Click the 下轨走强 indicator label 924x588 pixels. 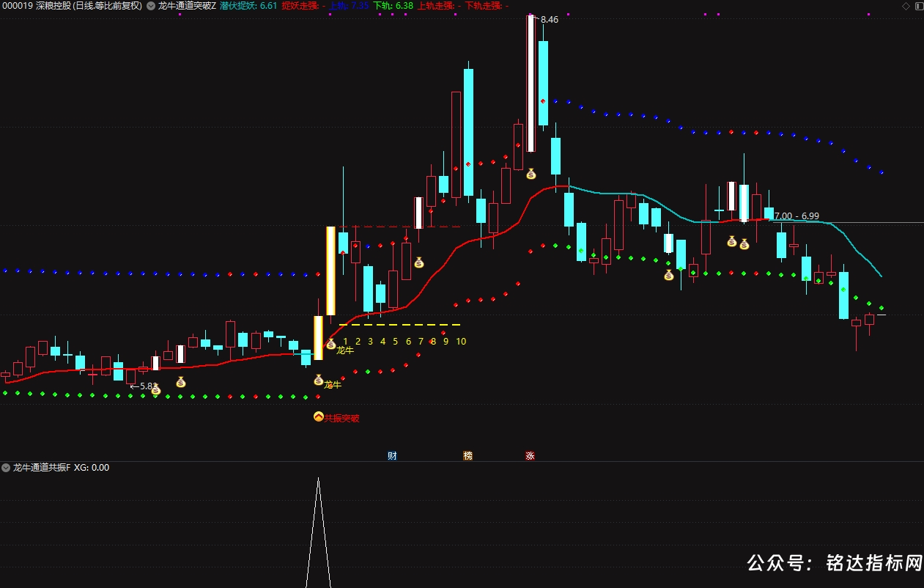click(487, 6)
